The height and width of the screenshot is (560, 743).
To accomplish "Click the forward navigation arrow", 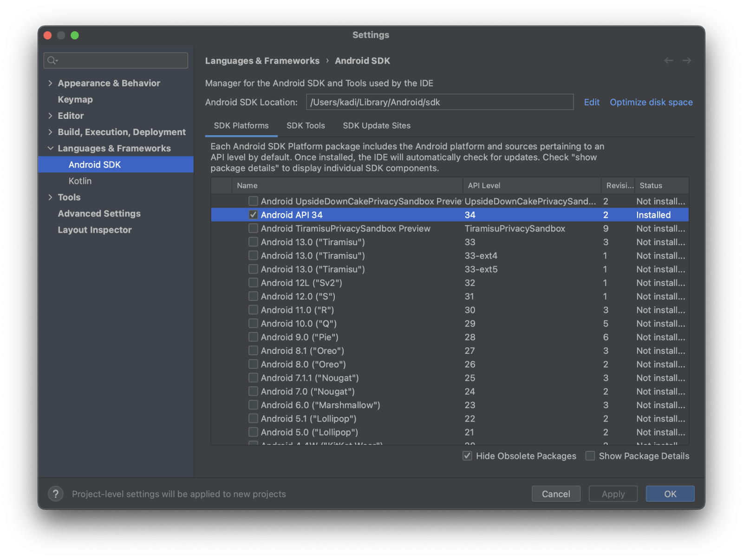I will tap(686, 61).
